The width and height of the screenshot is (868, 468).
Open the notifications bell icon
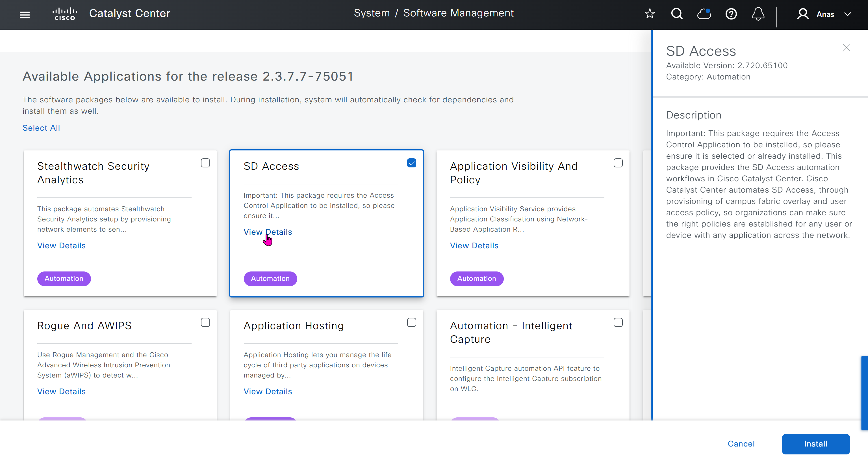758,14
